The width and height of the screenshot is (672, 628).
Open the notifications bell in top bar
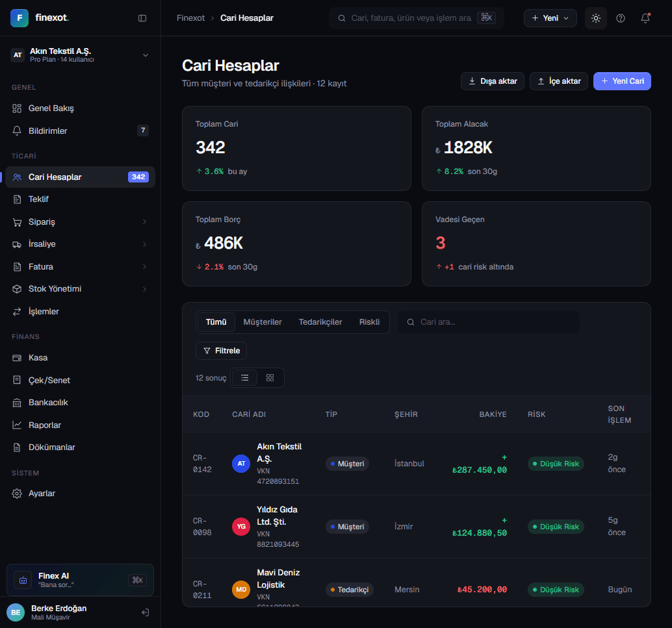(645, 18)
